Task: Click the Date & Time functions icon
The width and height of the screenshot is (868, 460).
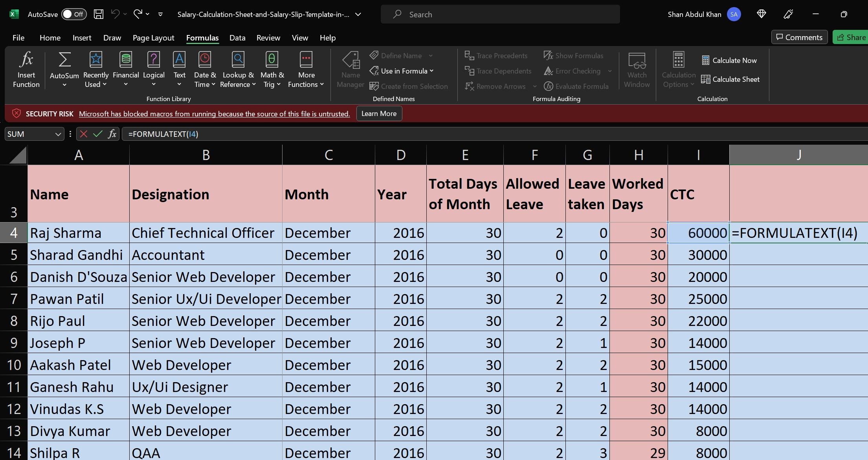Action: 204,69
